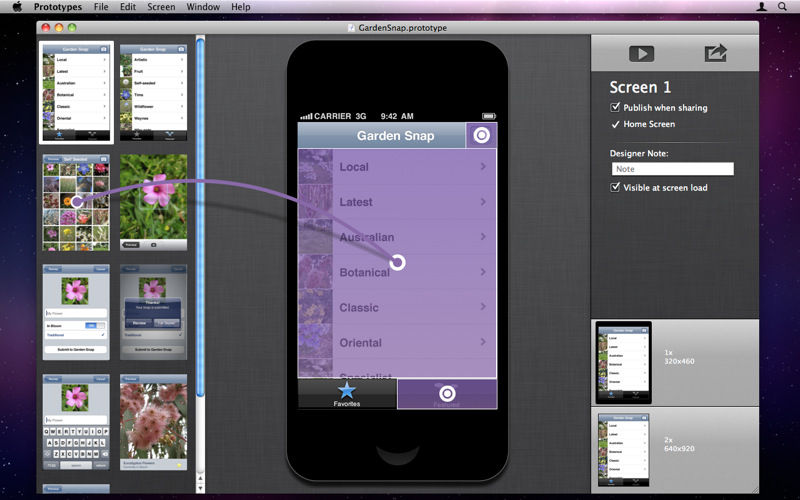Viewport: 800px width, 500px height.
Task: Select the Thanks alert dialog thumbnail
Action: 154,312
